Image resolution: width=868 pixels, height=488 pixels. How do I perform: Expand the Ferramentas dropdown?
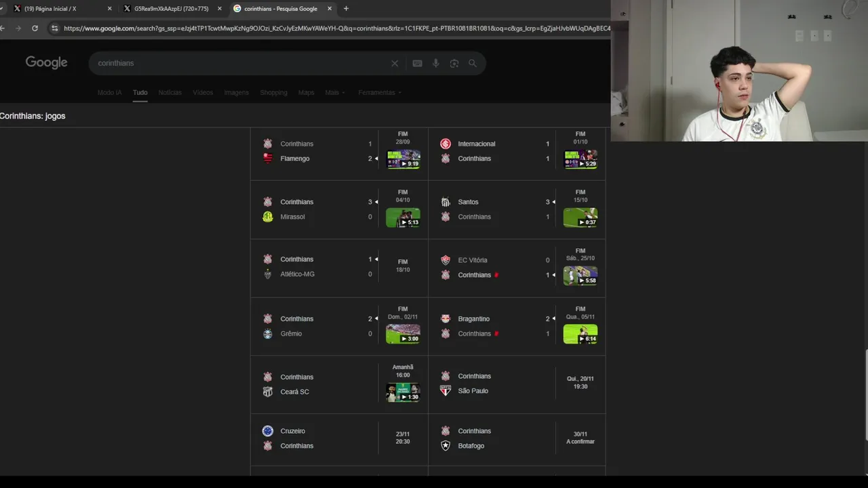pos(380,92)
